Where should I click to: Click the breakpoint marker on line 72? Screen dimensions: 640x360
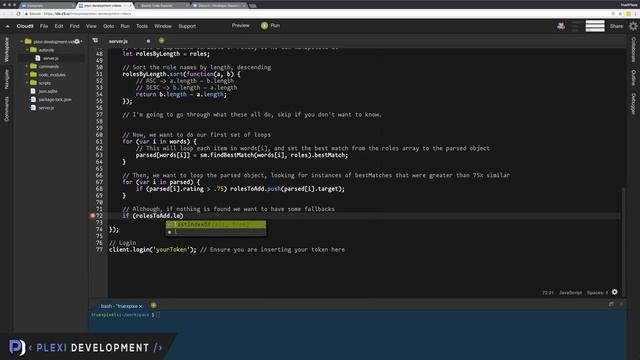coord(93,216)
